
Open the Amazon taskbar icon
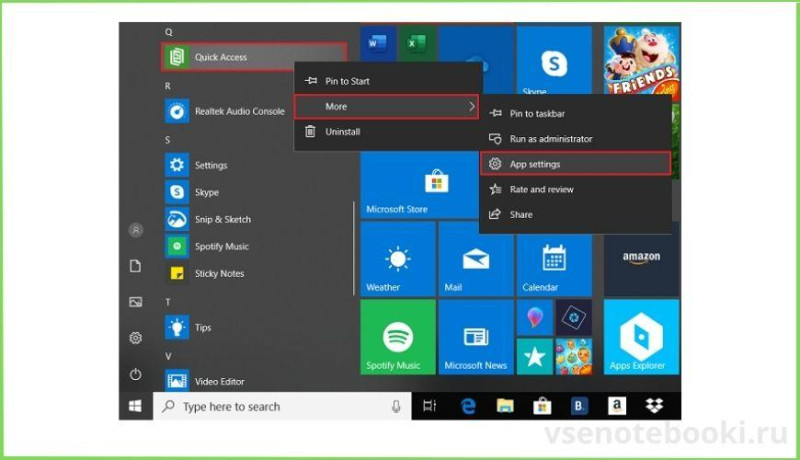tap(617, 406)
